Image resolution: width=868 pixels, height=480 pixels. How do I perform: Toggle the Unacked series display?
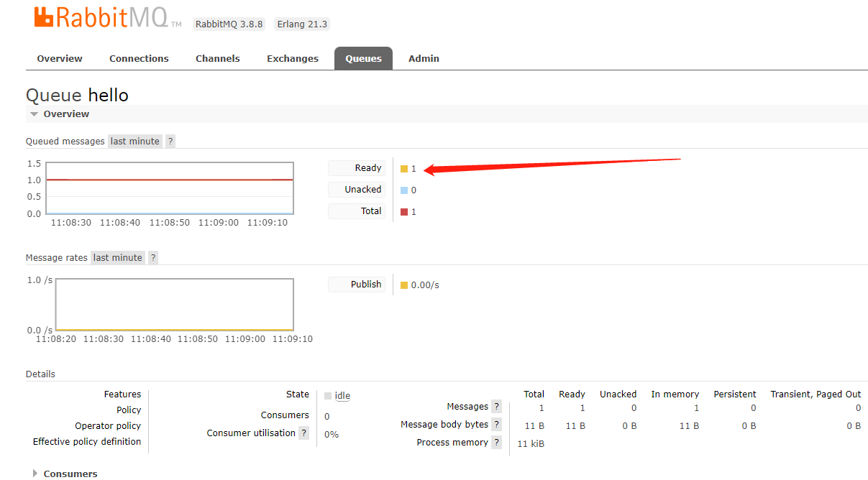pos(357,189)
